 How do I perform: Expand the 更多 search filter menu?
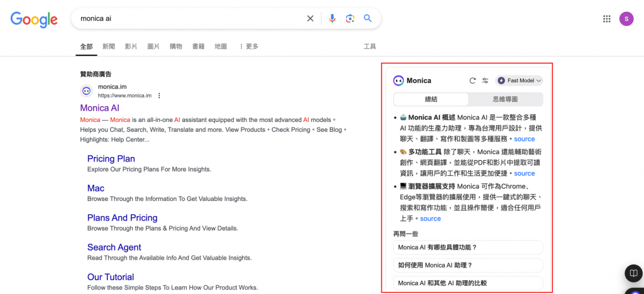(249, 46)
